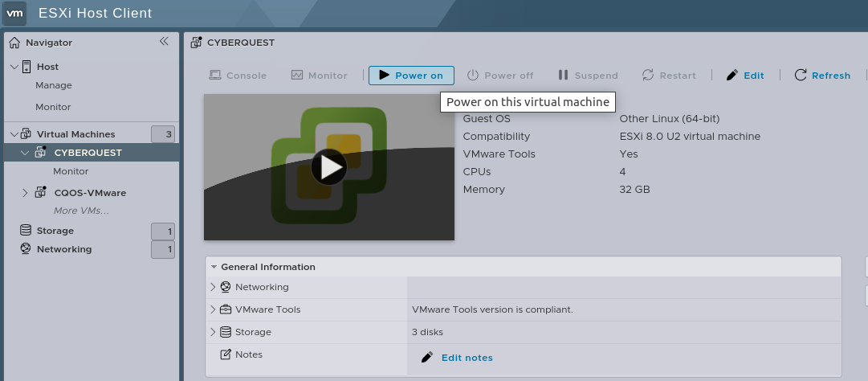Click the Power on play icon
Screen dimensions: 868x381
click(x=384, y=76)
